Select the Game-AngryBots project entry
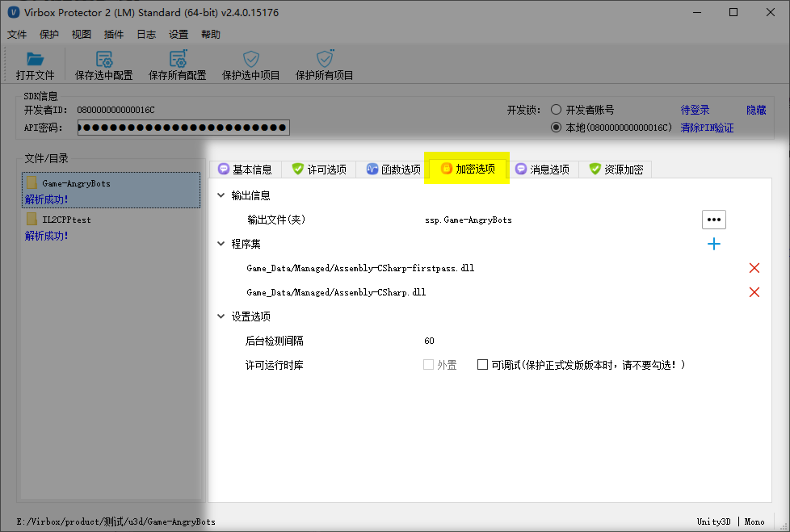 pyautogui.click(x=111, y=191)
